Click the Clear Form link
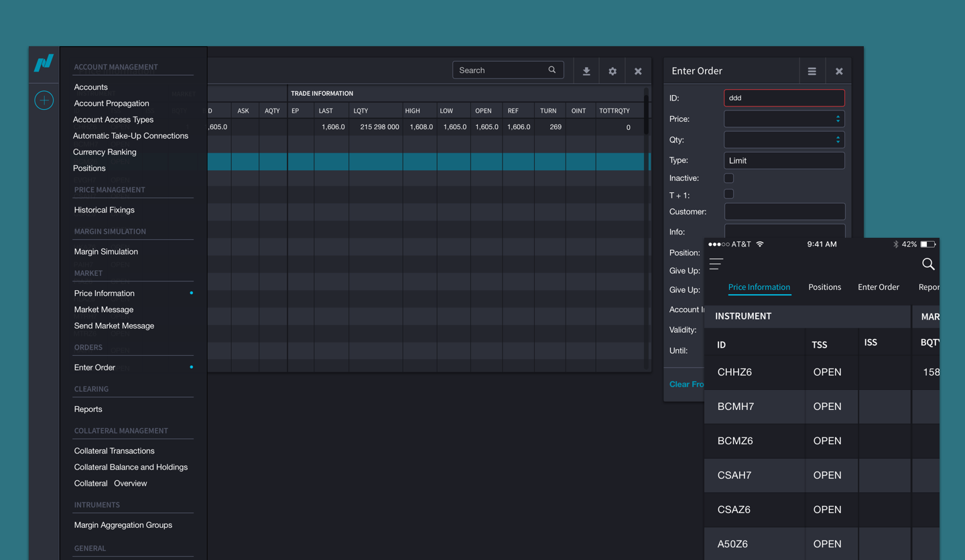The image size is (965, 560). pos(687,384)
